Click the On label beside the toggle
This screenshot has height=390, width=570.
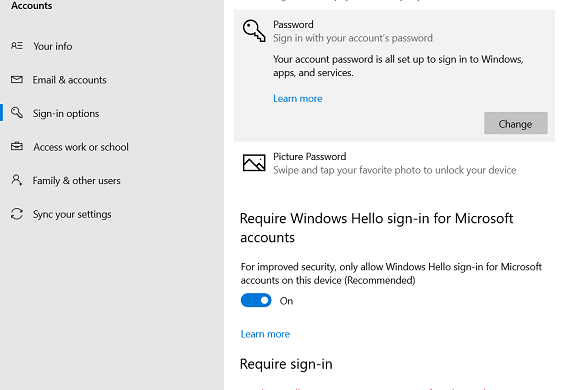coord(286,301)
